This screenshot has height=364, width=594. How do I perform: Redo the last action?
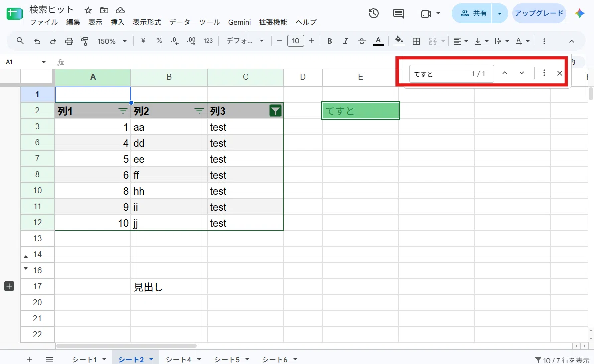click(x=53, y=41)
